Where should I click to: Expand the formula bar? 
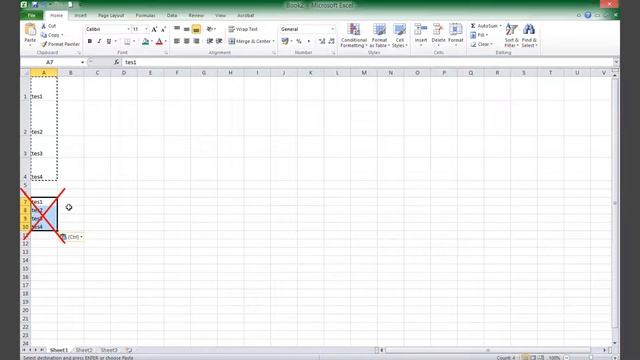[616, 62]
